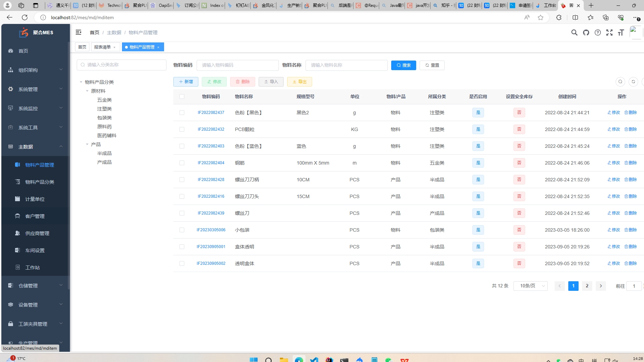This screenshot has height=362, width=644.
Task: Toggle the sidebar hamburger menu icon
Action: point(78,32)
